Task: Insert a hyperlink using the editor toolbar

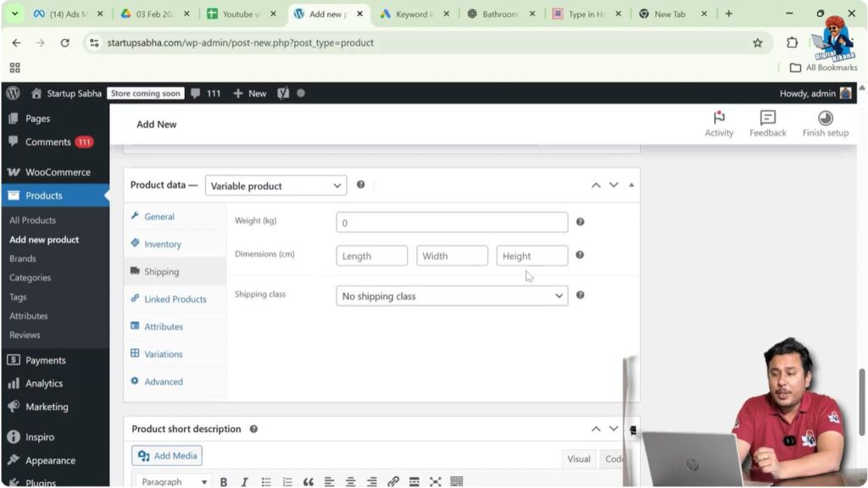Action: (392, 481)
